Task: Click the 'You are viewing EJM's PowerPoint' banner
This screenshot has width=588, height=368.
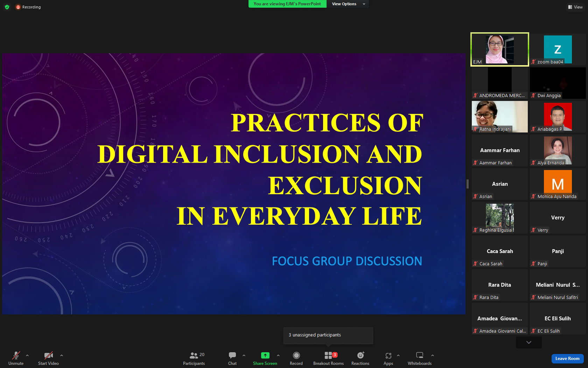Action: coord(287,4)
